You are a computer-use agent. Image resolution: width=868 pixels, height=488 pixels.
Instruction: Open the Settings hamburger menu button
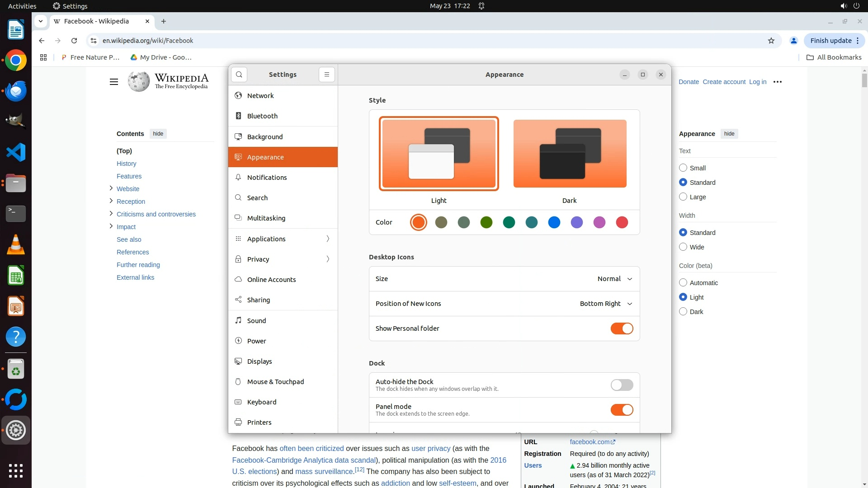[x=326, y=75]
